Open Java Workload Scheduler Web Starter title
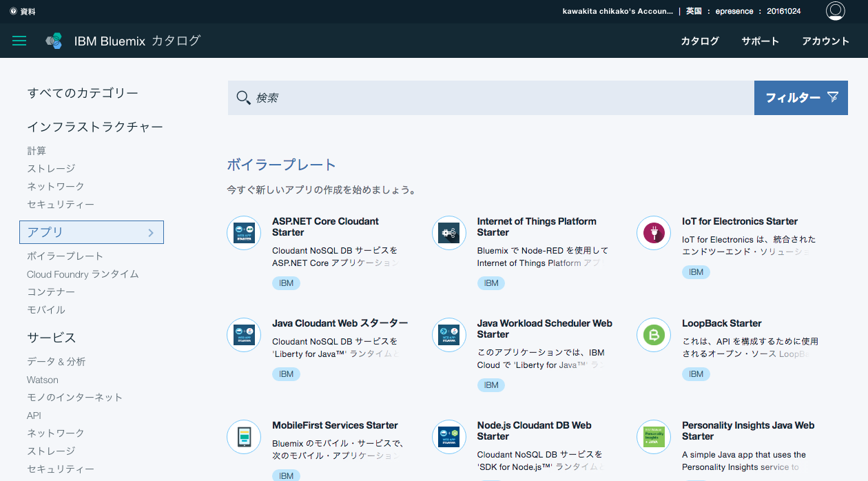Viewport: 868px width, 481px height. (x=544, y=329)
